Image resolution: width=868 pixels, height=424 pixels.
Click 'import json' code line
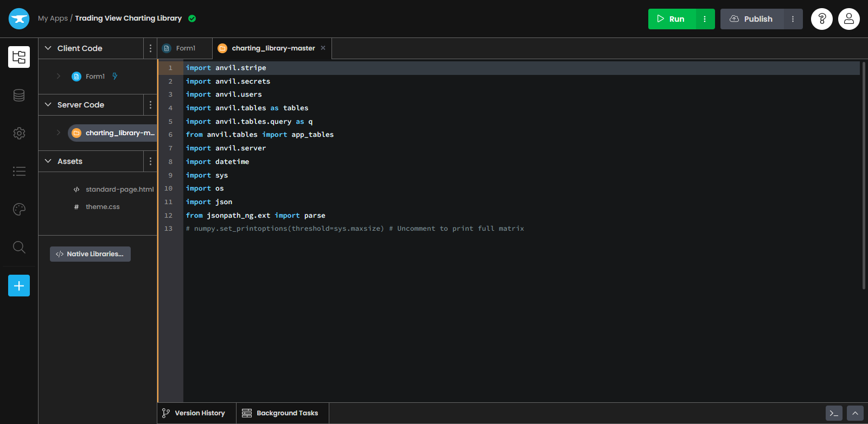(x=209, y=202)
